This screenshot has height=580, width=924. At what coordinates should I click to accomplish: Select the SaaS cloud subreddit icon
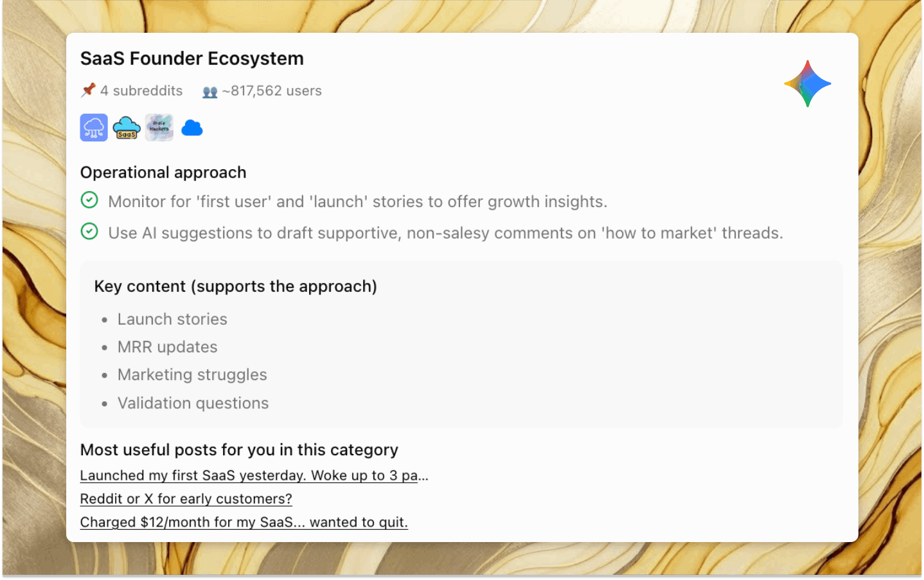point(127,127)
